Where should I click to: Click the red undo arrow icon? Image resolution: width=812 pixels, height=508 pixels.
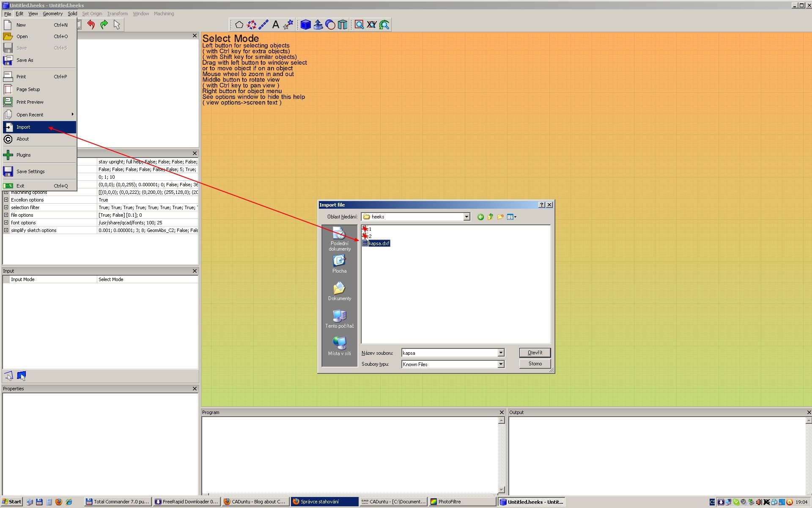point(91,25)
